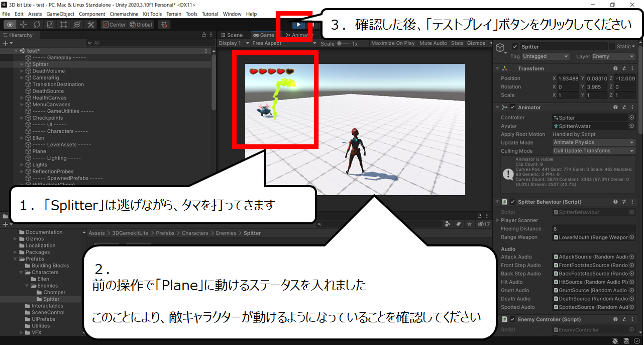Toggle Stats overlay in Game view
The width and height of the screenshot is (644, 345).
click(457, 43)
